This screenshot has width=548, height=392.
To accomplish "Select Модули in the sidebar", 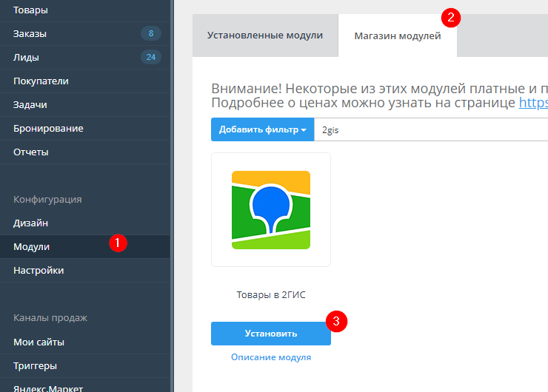I will click(x=32, y=246).
